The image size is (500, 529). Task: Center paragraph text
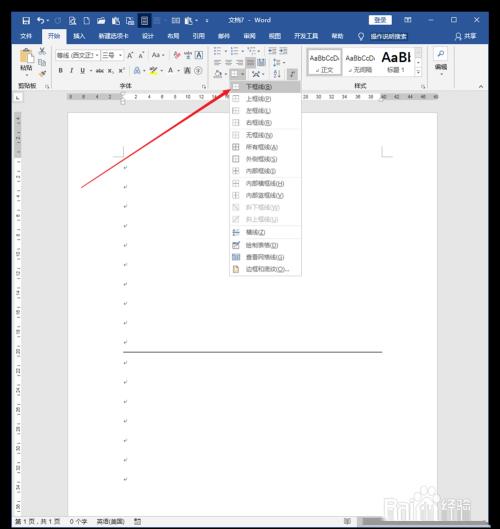(228, 62)
